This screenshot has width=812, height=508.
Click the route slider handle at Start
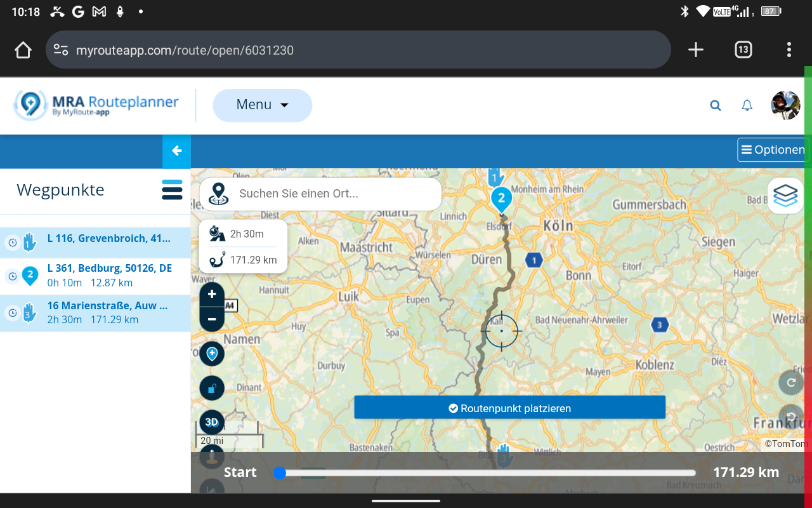(x=280, y=472)
